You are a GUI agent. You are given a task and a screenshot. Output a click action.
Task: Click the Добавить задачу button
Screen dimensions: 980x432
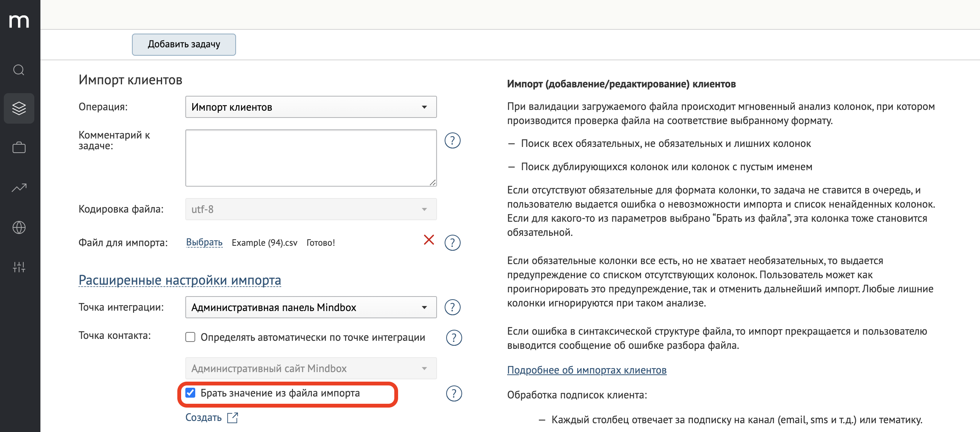point(184,45)
